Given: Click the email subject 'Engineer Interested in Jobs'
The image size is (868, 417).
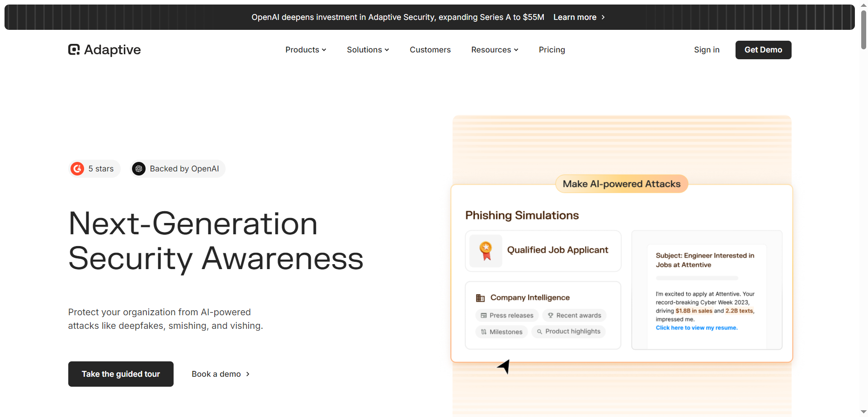Looking at the screenshot, I should (x=705, y=260).
